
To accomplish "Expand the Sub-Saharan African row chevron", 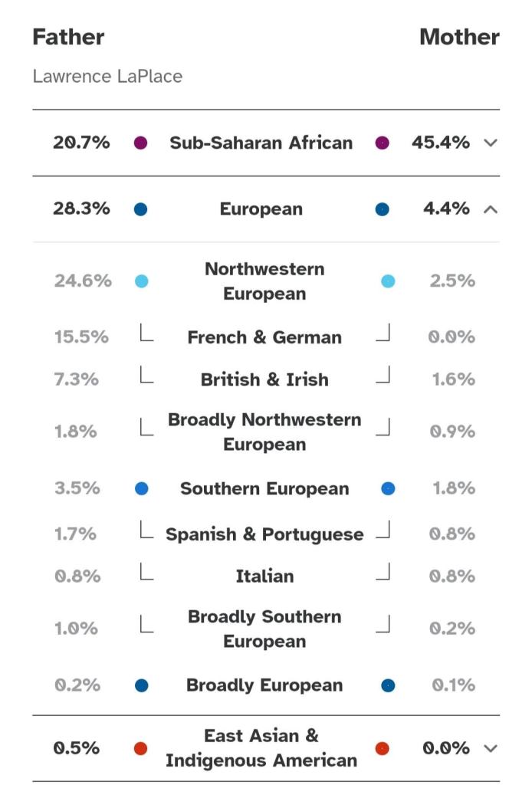I will point(491,143).
